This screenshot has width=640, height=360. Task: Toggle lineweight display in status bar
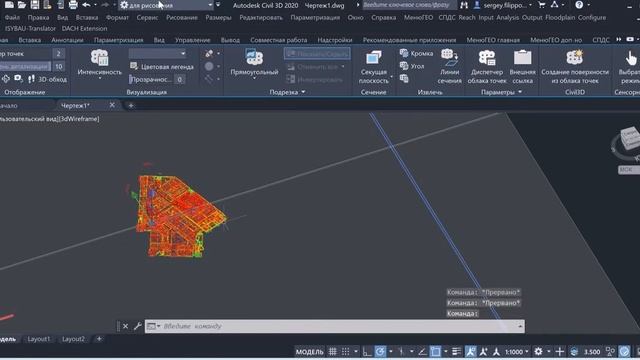coord(456,351)
